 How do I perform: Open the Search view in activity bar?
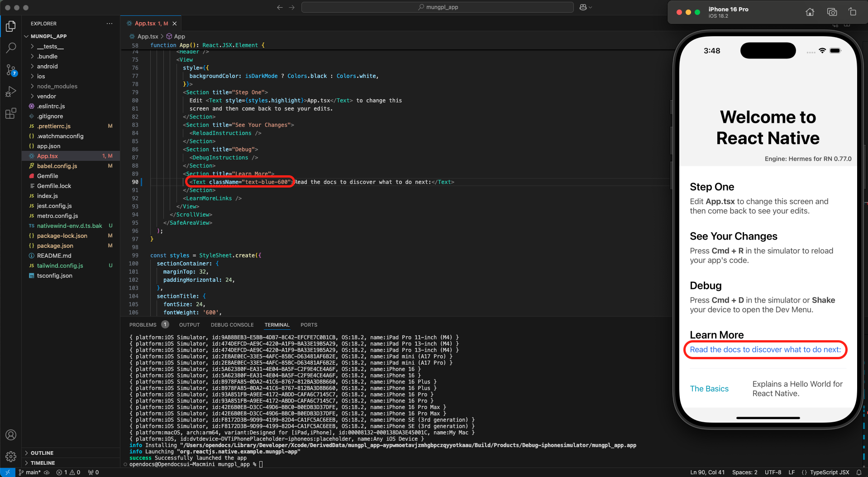[11, 48]
